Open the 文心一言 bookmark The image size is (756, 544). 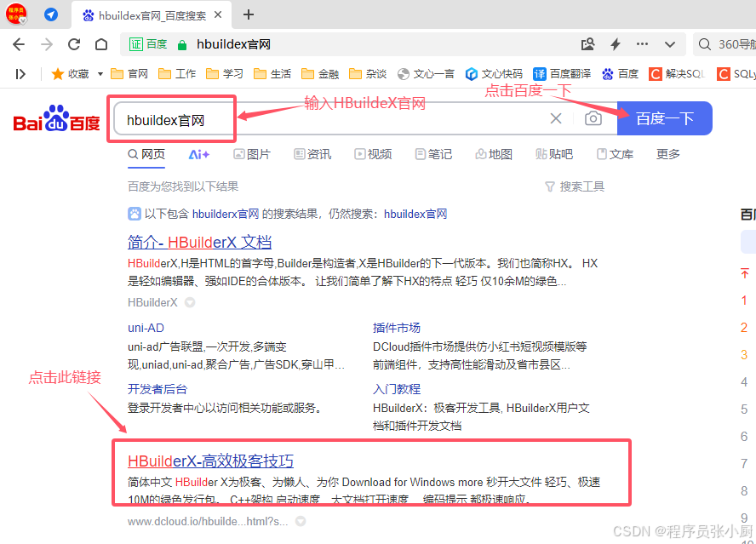426,74
